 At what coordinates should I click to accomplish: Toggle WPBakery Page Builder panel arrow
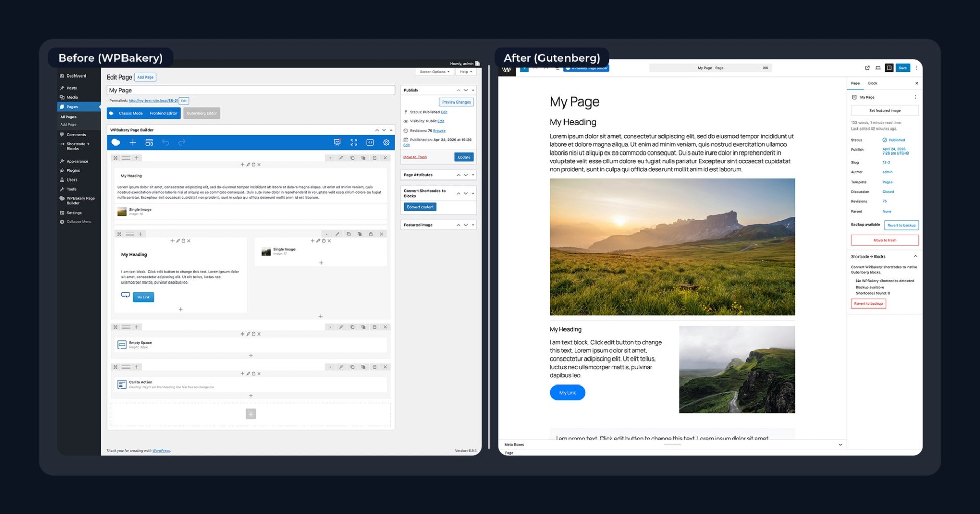pyautogui.click(x=391, y=130)
